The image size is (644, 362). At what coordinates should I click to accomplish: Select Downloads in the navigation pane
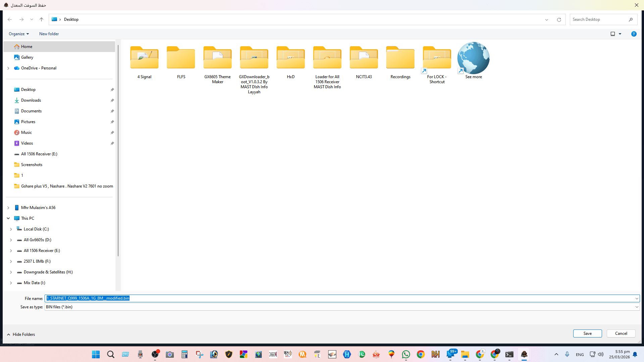click(31, 100)
